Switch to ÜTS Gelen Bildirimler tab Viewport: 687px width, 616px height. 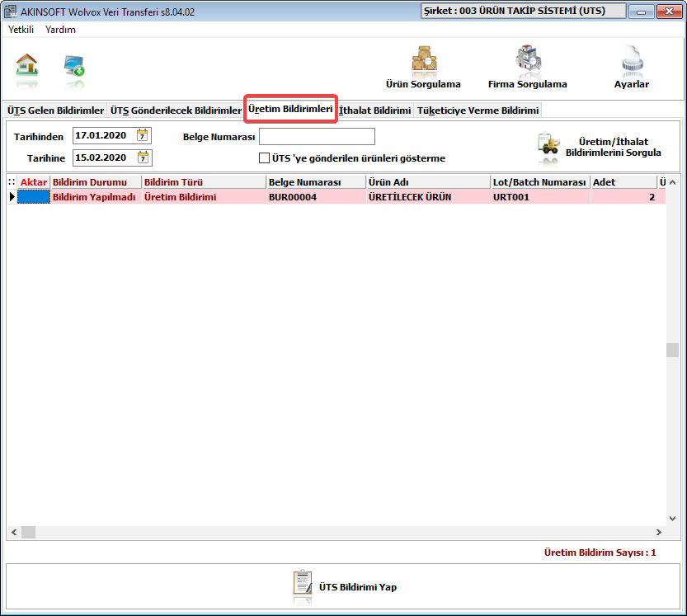pos(55,111)
